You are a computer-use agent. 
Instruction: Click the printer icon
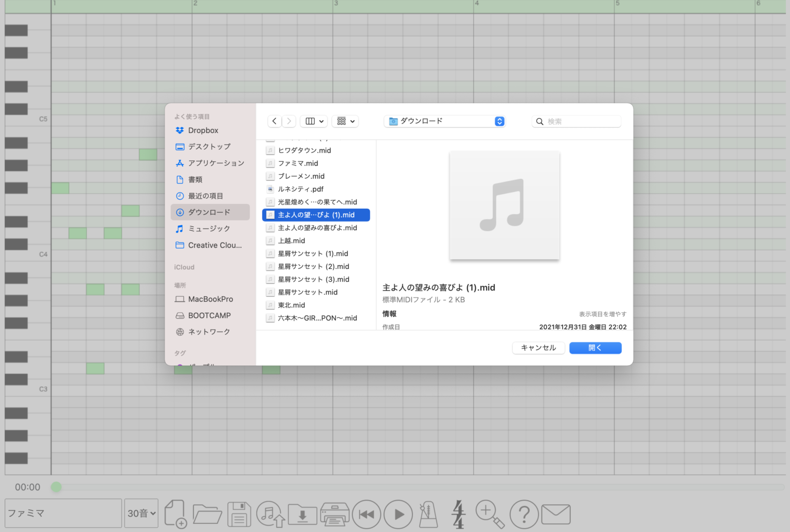point(335,514)
